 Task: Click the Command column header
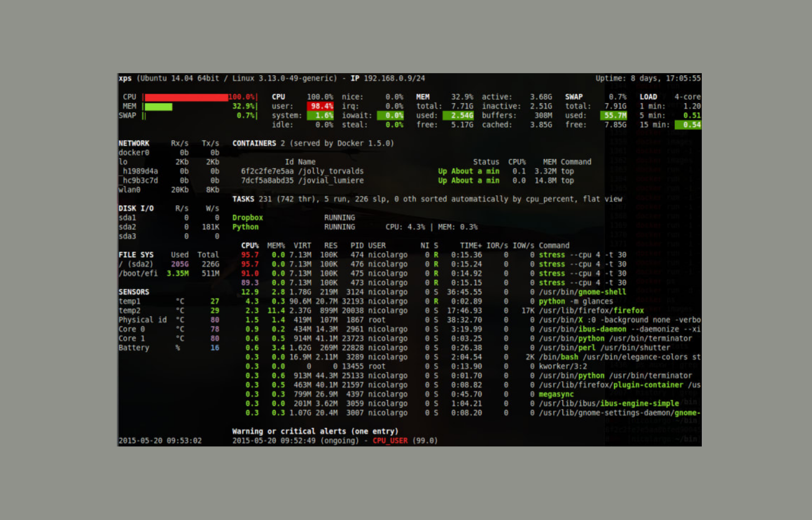[x=554, y=245]
